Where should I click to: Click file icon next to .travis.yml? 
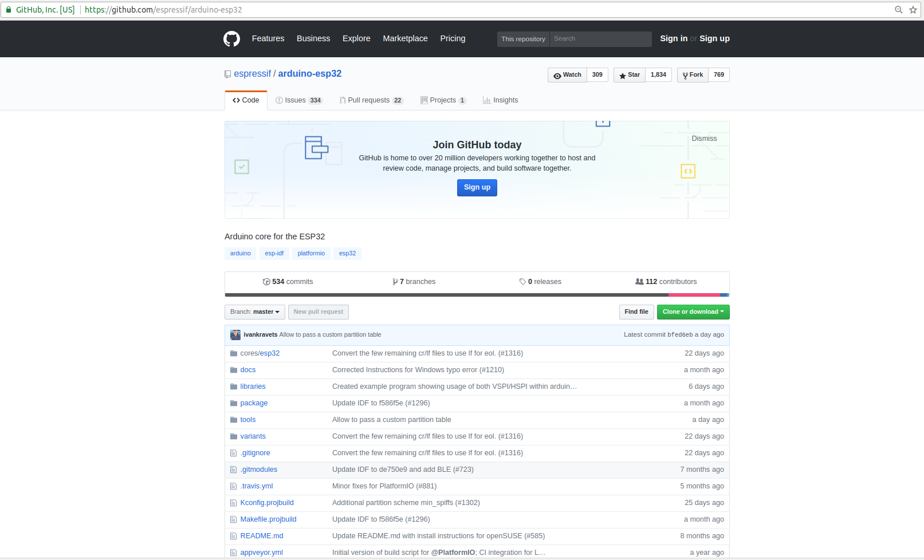233,486
